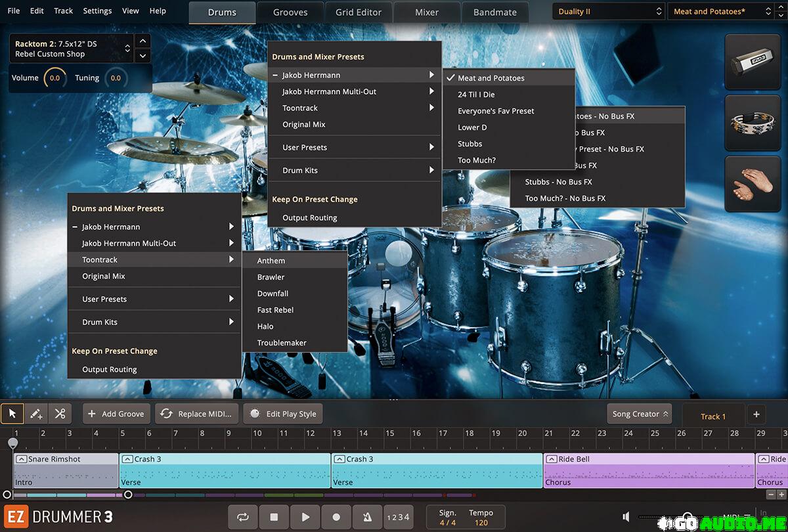Viewport: 788px width, 532px height.
Task: Expand User Presets in upper menu
Action: coord(355,147)
